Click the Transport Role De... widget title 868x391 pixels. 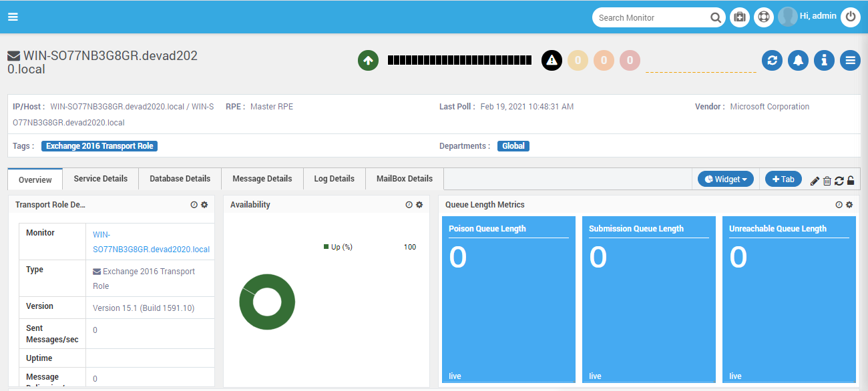(x=50, y=205)
